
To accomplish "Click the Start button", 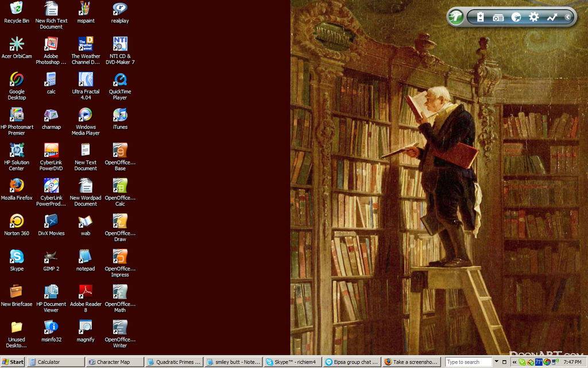I will pos(13,362).
